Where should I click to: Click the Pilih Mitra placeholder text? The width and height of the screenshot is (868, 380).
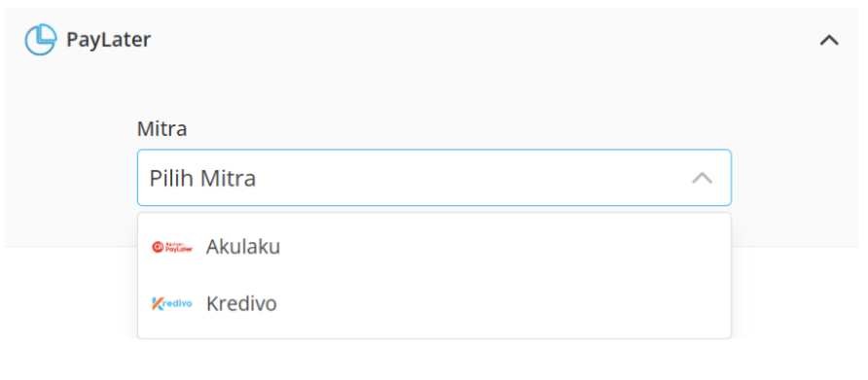pos(202,179)
